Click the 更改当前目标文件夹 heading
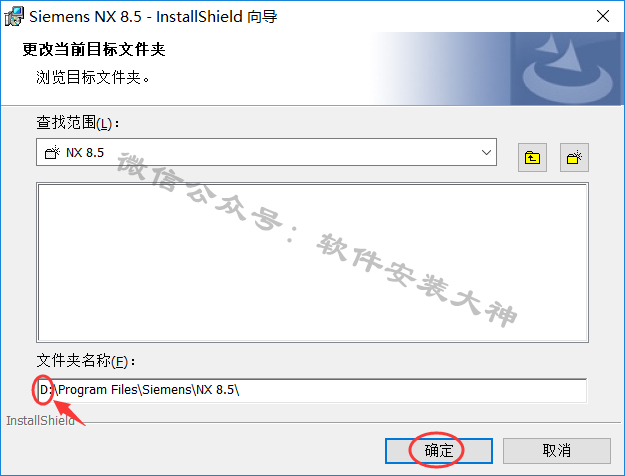 pos(94,49)
